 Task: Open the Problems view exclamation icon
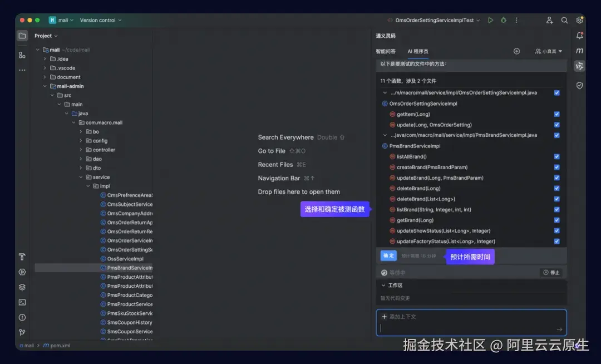pos(22,318)
